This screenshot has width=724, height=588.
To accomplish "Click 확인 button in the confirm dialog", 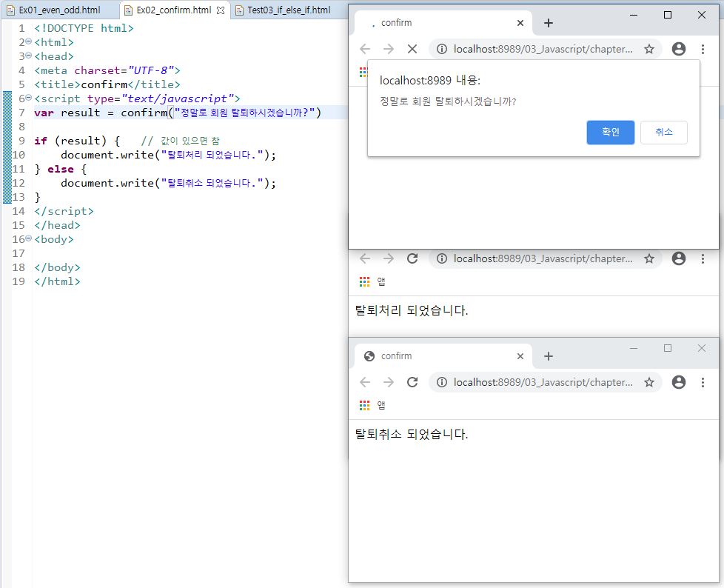I will pyautogui.click(x=611, y=132).
